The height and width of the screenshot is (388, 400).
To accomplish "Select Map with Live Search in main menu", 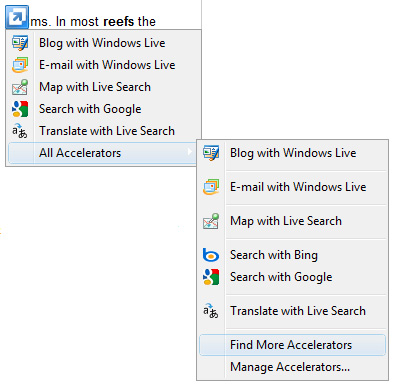I will pos(104,87).
